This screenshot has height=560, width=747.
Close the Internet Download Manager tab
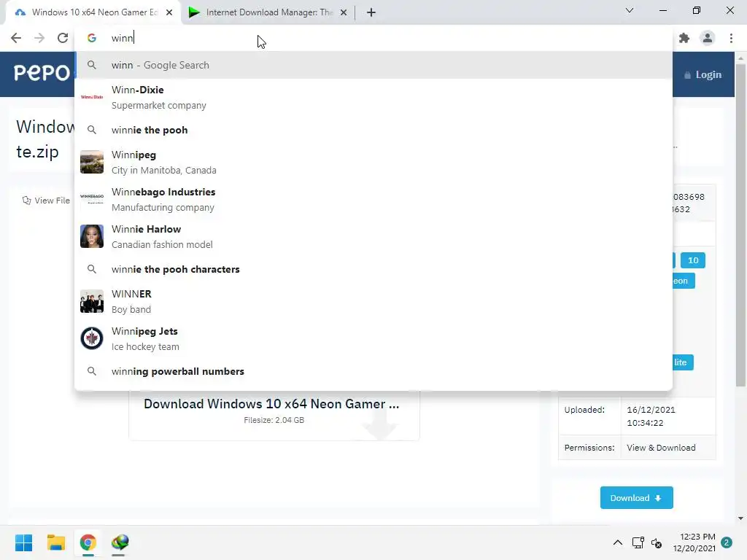(344, 12)
